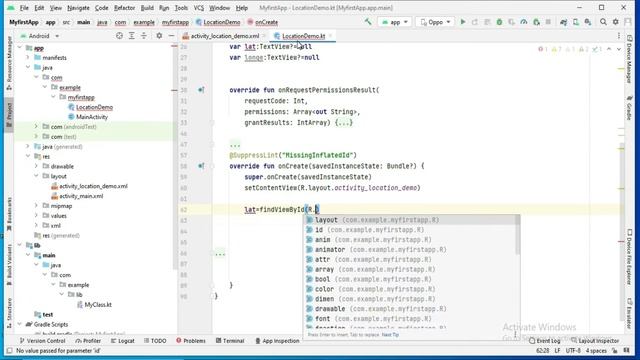Image resolution: width=640 pixels, height=360 pixels.
Task: Jump to next highlighted error arrow
Action: 619,49
